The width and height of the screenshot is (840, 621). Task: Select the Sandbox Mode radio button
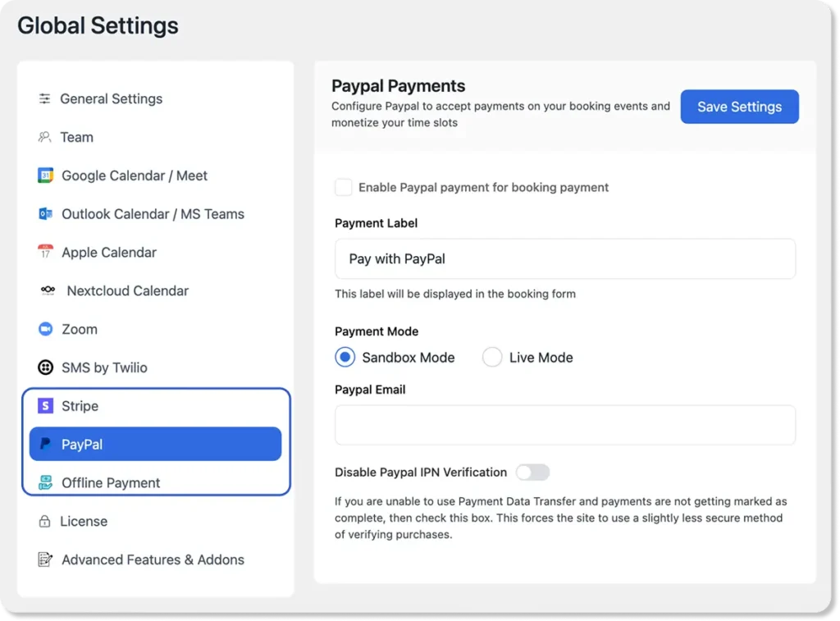[x=345, y=358]
